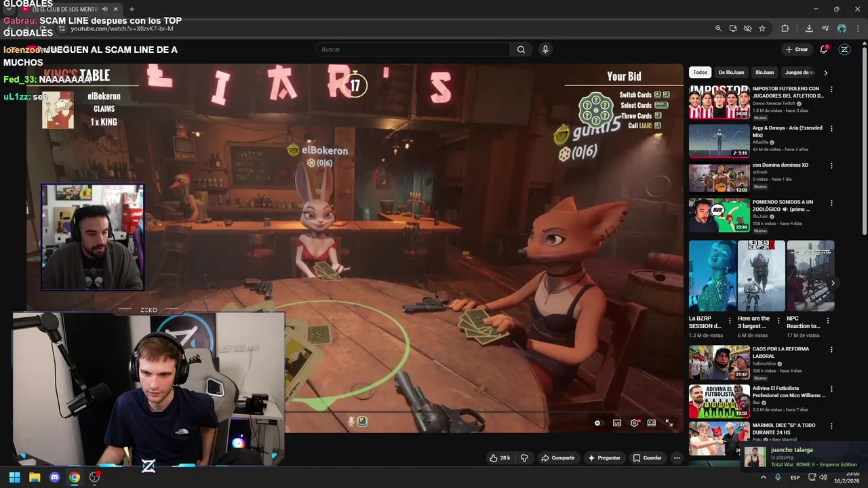Select the IlloJuan filter chip
This screenshot has width=868, height=488.
click(764, 73)
